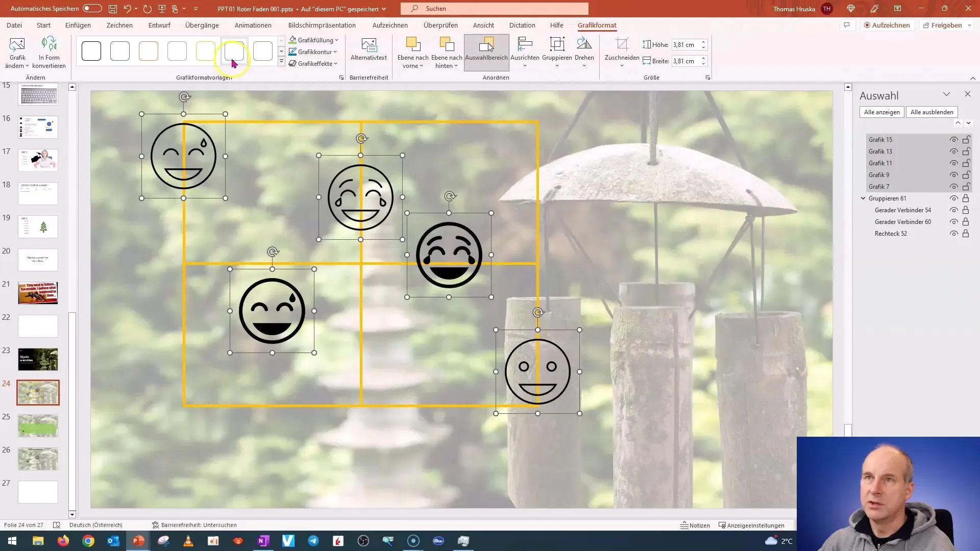980x551 pixels.
Task: Close the Auswahl pane
Action: click(968, 94)
